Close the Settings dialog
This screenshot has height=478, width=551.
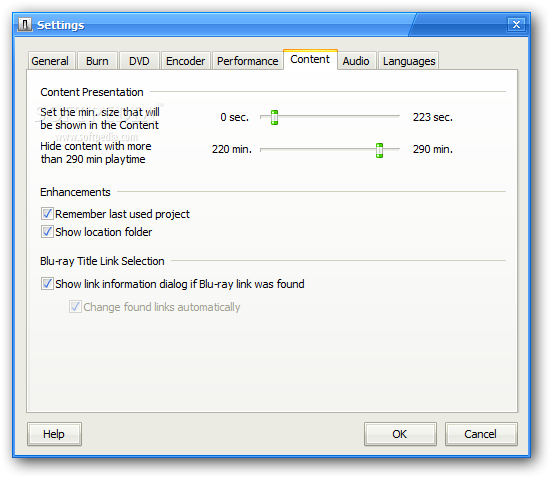(516, 25)
